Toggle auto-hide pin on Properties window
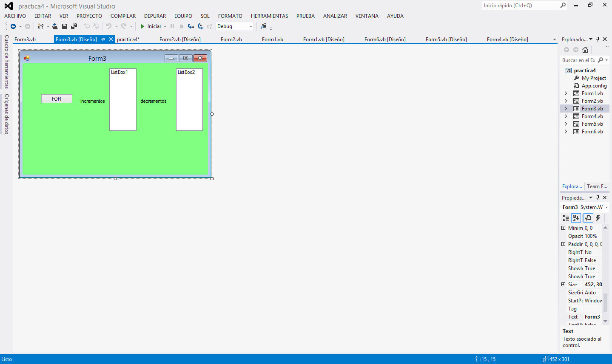The image size is (612, 364). (x=598, y=197)
